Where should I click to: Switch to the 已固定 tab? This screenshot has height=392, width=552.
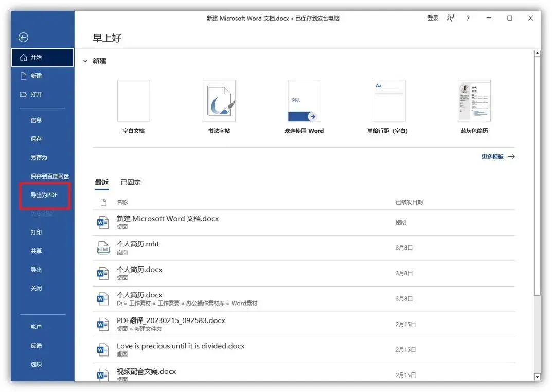131,182
